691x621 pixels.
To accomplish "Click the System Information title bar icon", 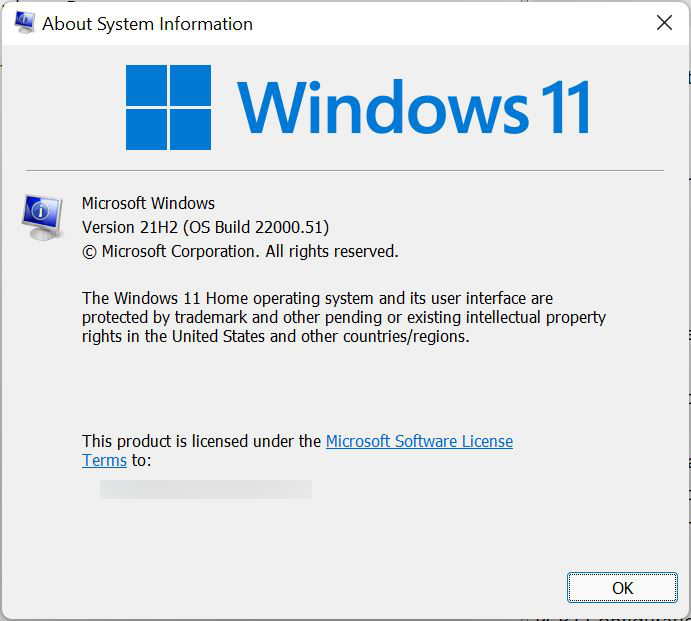I will click(24, 22).
